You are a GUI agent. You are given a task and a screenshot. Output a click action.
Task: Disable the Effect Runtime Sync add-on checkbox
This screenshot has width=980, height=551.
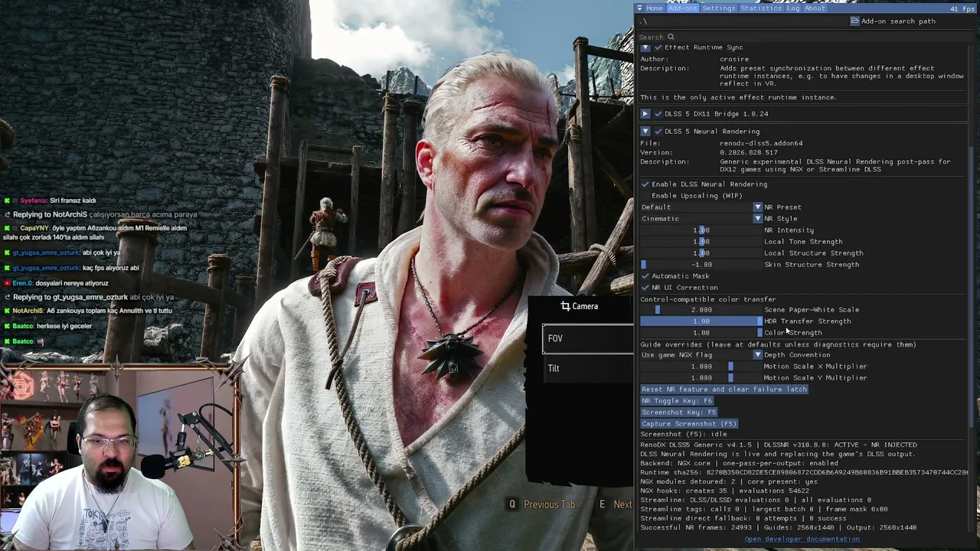[x=658, y=47]
